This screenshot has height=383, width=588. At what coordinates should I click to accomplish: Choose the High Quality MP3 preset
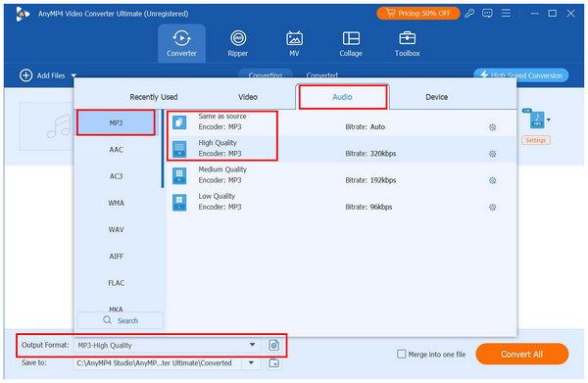pyautogui.click(x=341, y=149)
